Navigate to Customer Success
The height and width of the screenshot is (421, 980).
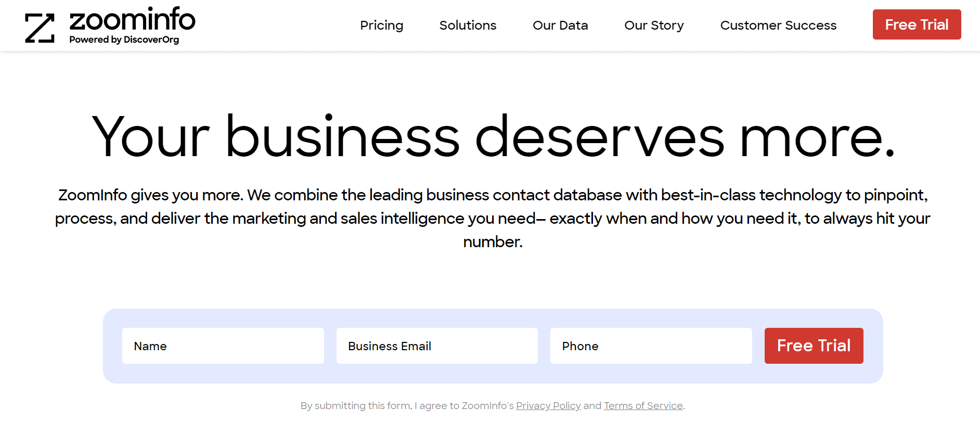pos(778,25)
